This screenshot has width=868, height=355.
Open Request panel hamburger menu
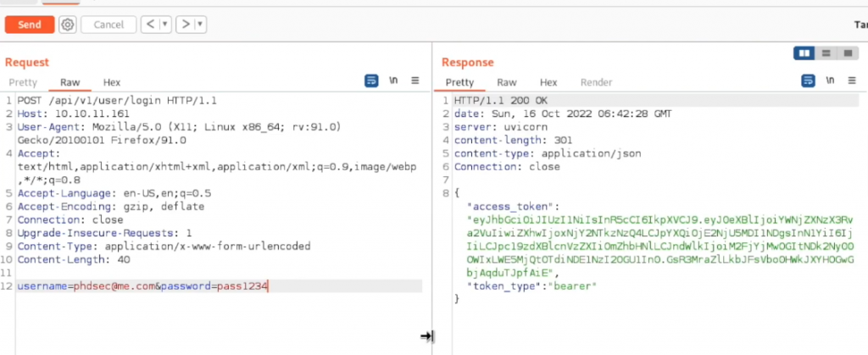(415, 80)
